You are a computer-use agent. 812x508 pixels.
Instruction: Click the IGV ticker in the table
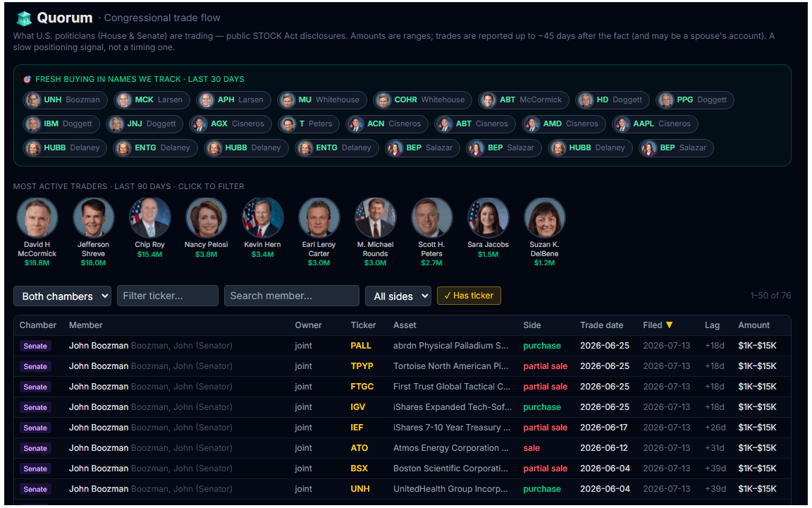click(358, 407)
